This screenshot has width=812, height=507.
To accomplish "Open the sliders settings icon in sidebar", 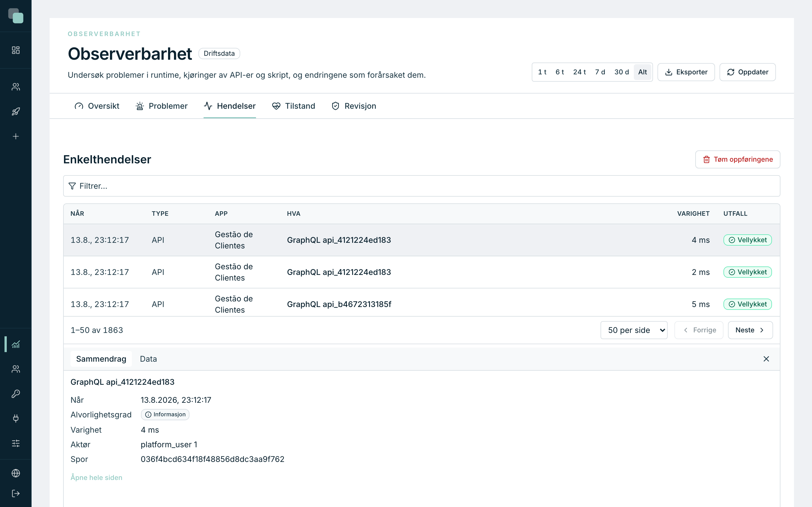I will click(16, 443).
